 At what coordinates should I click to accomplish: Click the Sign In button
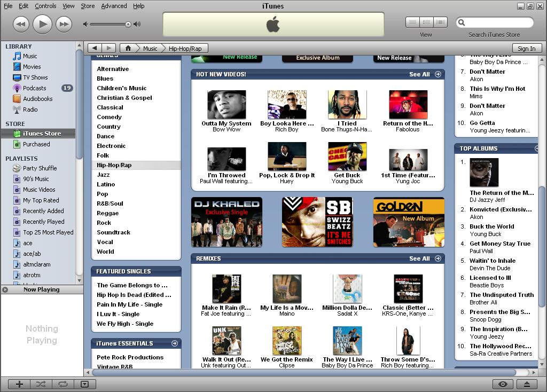[x=526, y=49]
